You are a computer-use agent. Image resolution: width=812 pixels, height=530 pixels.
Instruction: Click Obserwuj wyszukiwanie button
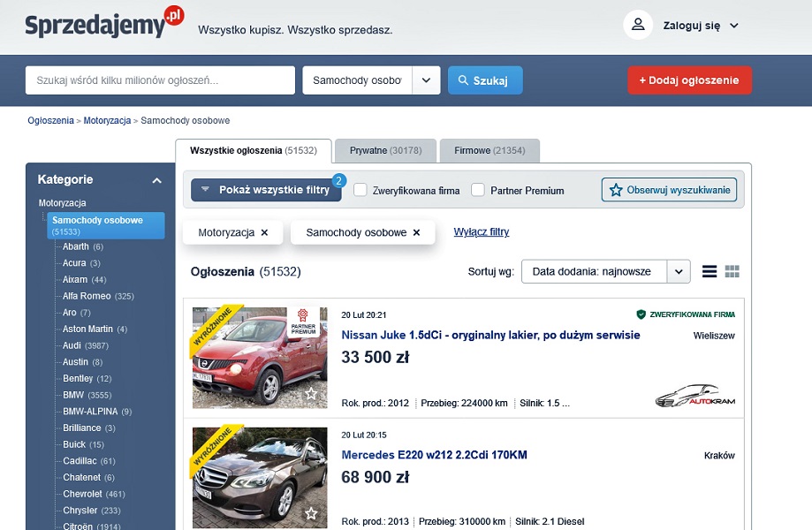(x=669, y=190)
